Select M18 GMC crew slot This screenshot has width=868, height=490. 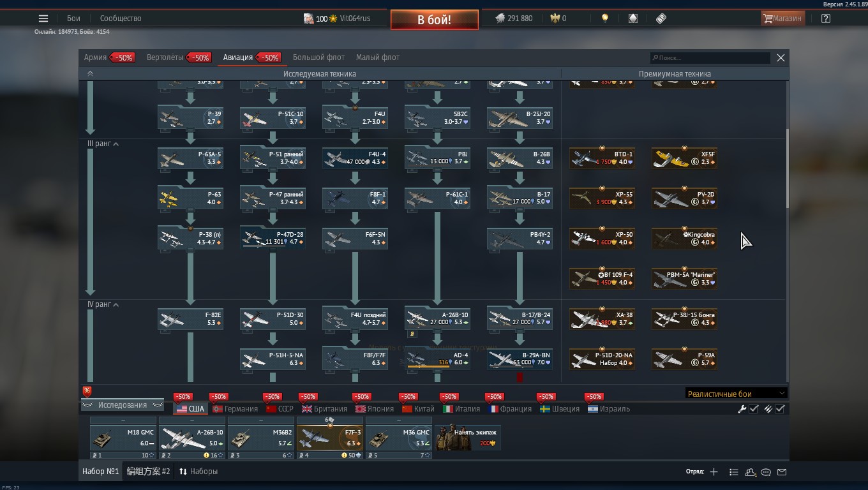pos(123,438)
